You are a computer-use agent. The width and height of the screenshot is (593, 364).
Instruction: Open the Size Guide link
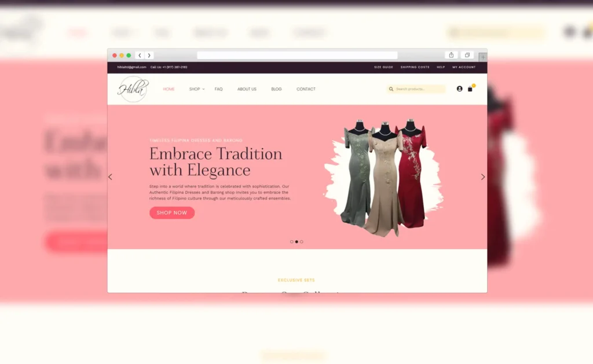383,67
